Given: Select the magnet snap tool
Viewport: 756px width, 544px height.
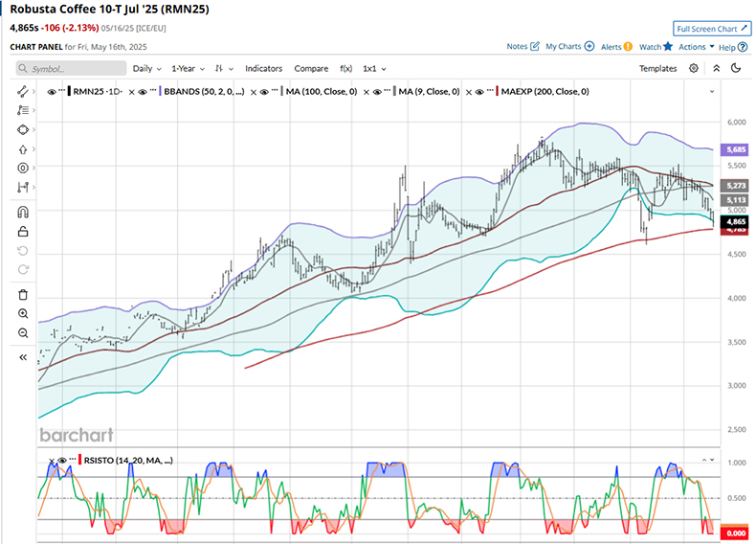Looking at the screenshot, I should (23, 212).
